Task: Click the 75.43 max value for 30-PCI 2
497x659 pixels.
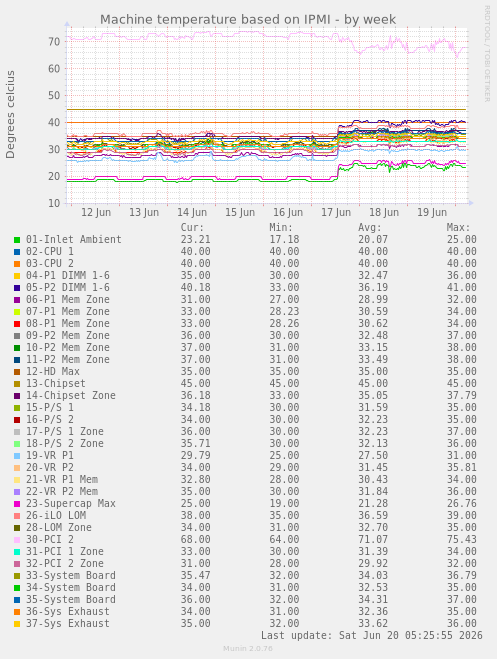Action: coord(461,539)
